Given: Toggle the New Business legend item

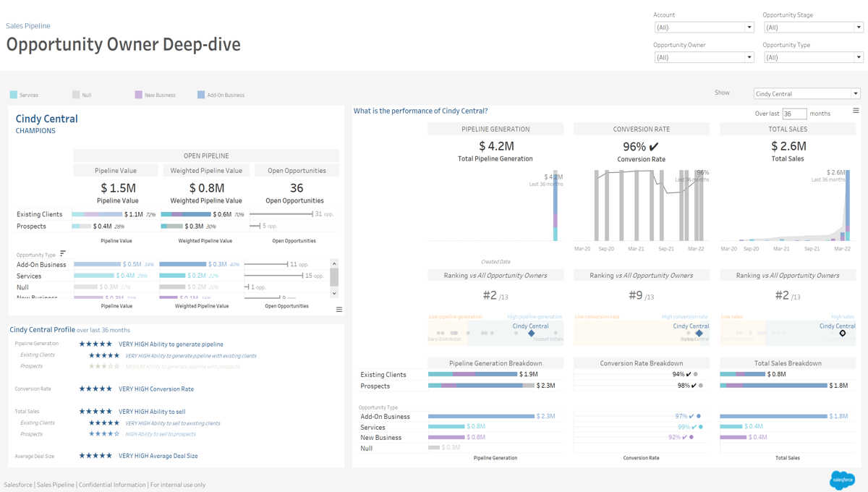Looking at the screenshot, I should 155,95.
